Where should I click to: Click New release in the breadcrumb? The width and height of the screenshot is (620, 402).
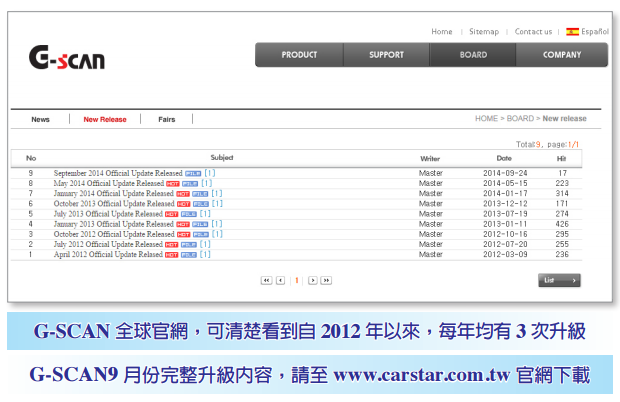564,119
